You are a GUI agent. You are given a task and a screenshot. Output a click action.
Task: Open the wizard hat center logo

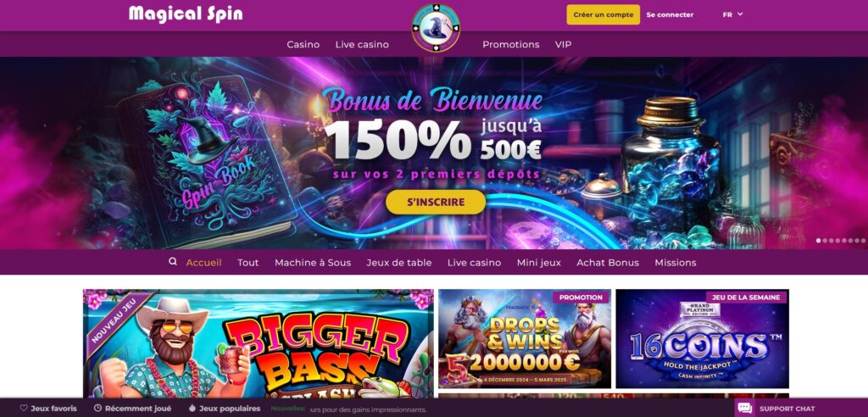[436, 28]
